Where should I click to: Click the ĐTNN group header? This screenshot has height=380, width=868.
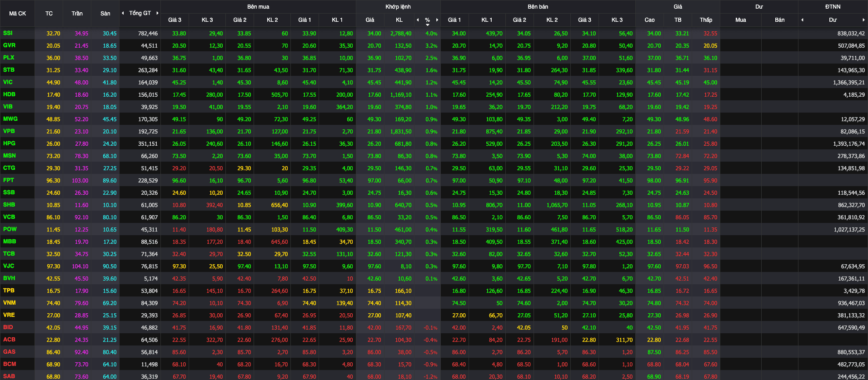coord(833,7)
